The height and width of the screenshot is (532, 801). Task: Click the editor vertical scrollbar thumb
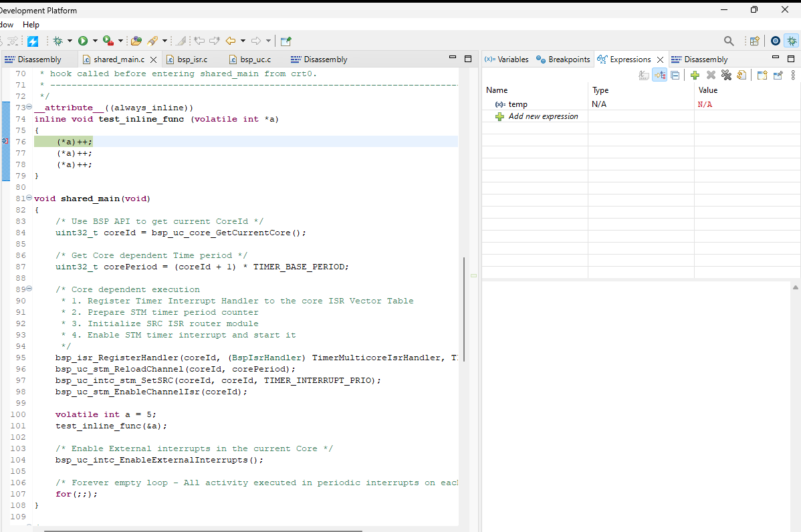pos(464,309)
